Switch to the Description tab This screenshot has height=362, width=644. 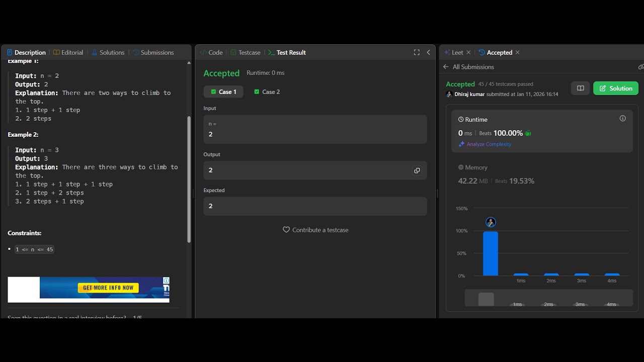[26, 52]
